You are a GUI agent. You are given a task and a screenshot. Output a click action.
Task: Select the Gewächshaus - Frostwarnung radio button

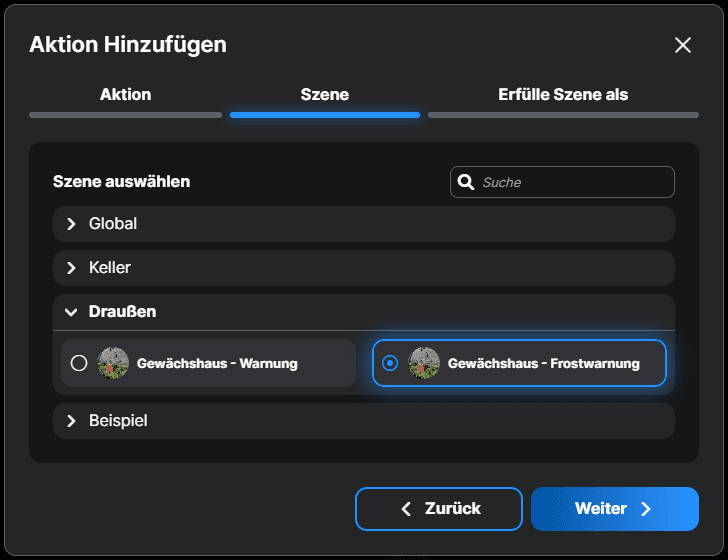point(390,363)
